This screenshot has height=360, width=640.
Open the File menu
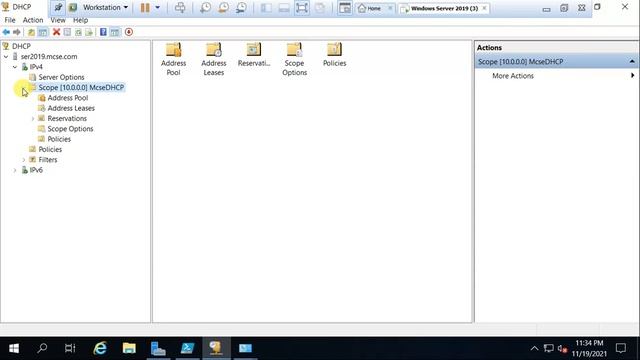[x=10, y=20]
